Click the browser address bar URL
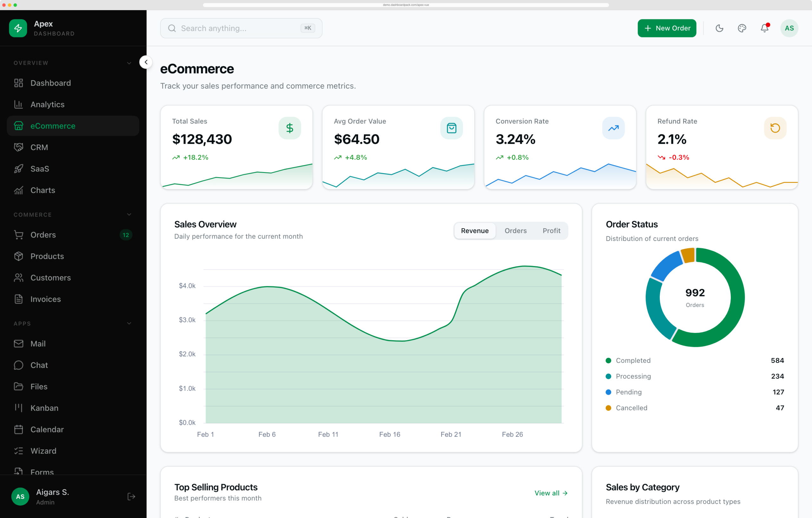Viewport: 812px width, 518px height. [x=406, y=5]
